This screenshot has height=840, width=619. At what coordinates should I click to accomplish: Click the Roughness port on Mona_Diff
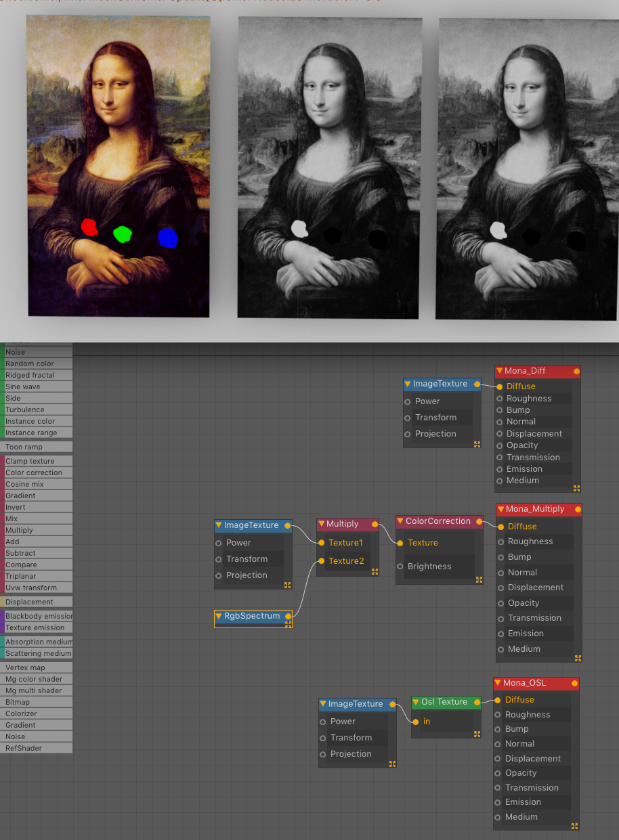point(500,398)
